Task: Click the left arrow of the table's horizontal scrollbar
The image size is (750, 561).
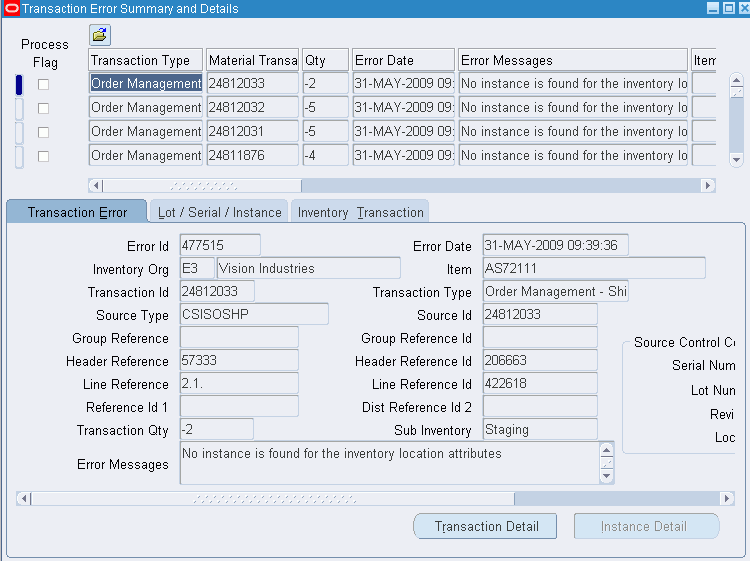Action: coord(96,185)
